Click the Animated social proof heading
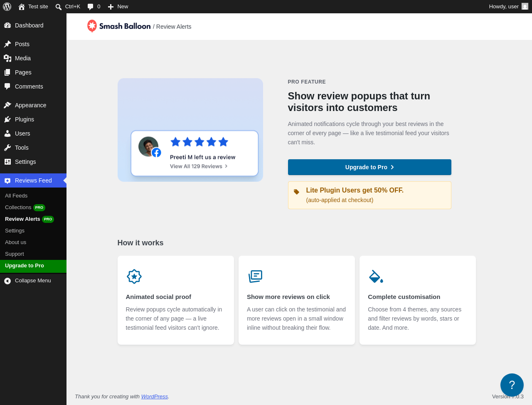The image size is (532, 405). coord(158,297)
